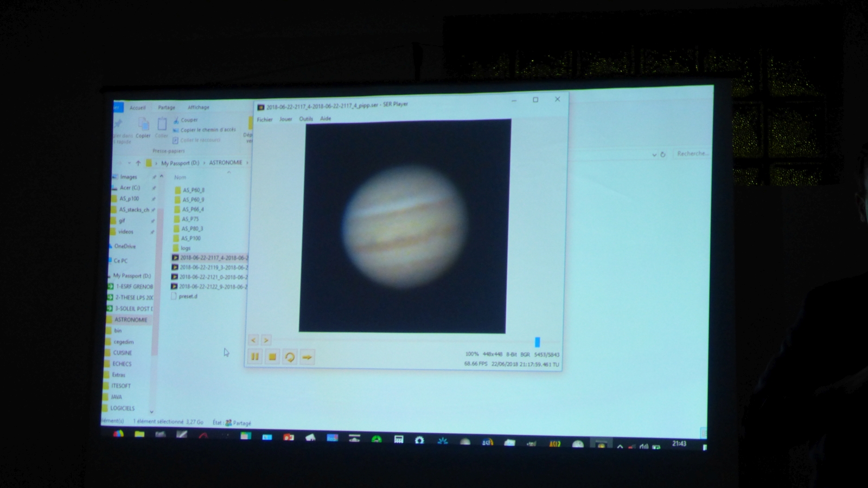The width and height of the screenshot is (868, 488).
Task: Click refresh icon beside address bar
Action: pos(663,155)
